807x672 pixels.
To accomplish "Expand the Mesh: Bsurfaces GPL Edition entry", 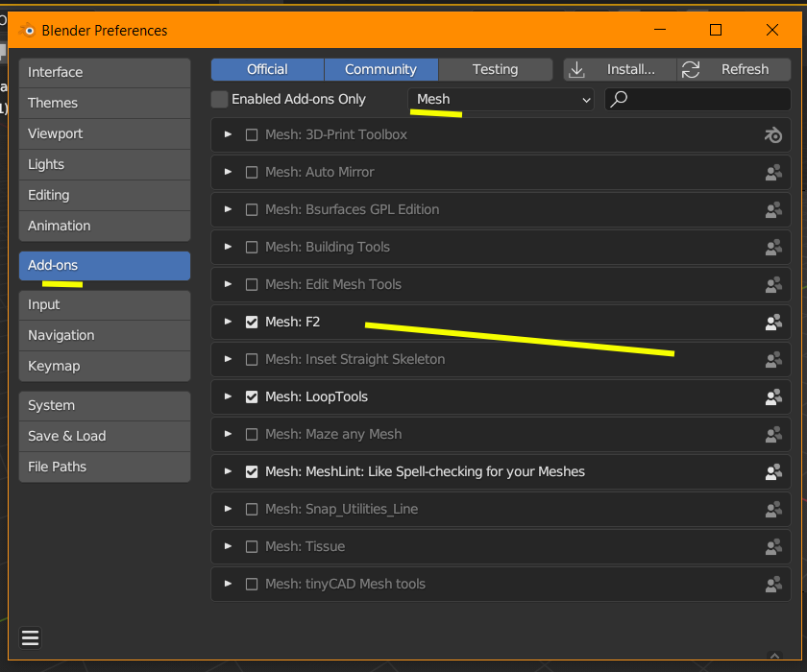I will coord(228,209).
